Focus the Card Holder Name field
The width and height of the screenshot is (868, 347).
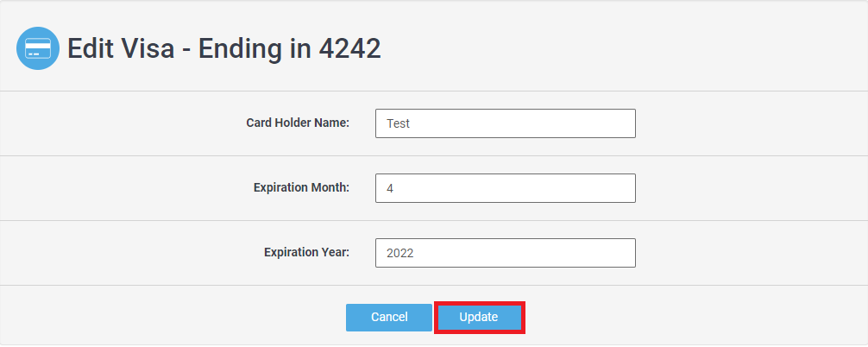[x=505, y=123]
